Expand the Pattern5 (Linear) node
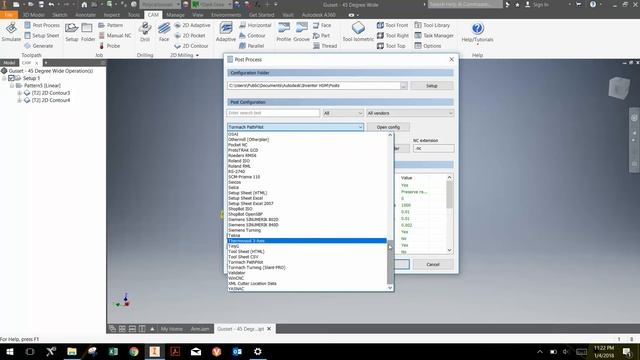The image size is (640, 360). pyautogui.click(x=12, y=85)
